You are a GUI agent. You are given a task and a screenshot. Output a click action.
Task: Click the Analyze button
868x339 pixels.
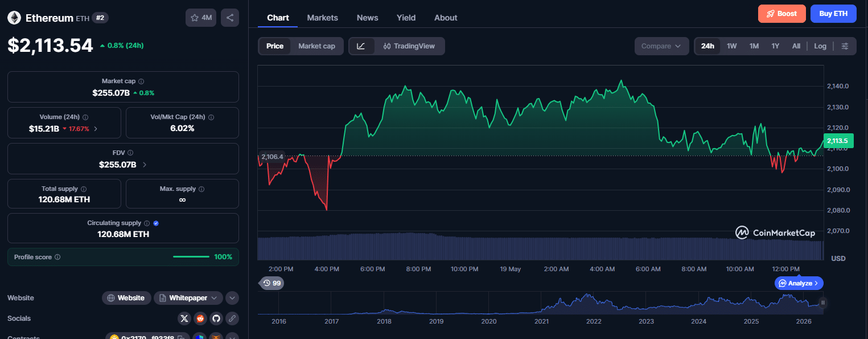799,283
